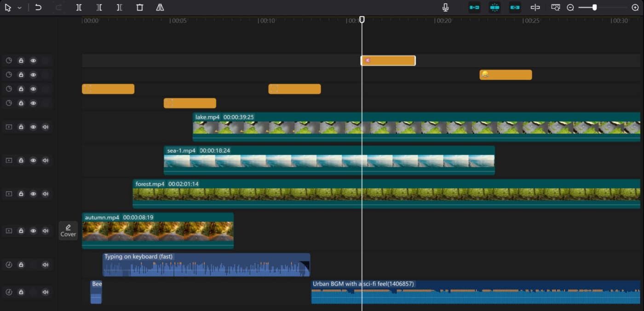Image resolution: width=644 pixels, height=311 pixels.
Task: Click the delete-right trim icon
Action: click(x=120, y=7)
